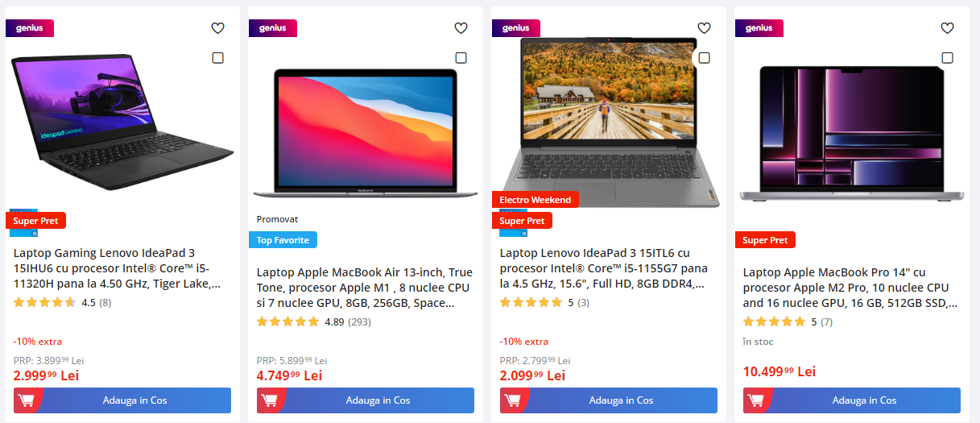The width and height of the screenshot is (980, 423).
Task: Click heart icon on MacBook Air card
Action: 461,28
